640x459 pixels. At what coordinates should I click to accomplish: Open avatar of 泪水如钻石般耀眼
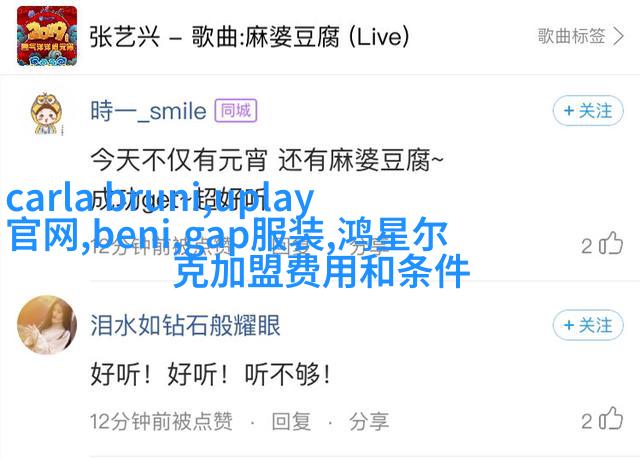[x=47, y=325]
